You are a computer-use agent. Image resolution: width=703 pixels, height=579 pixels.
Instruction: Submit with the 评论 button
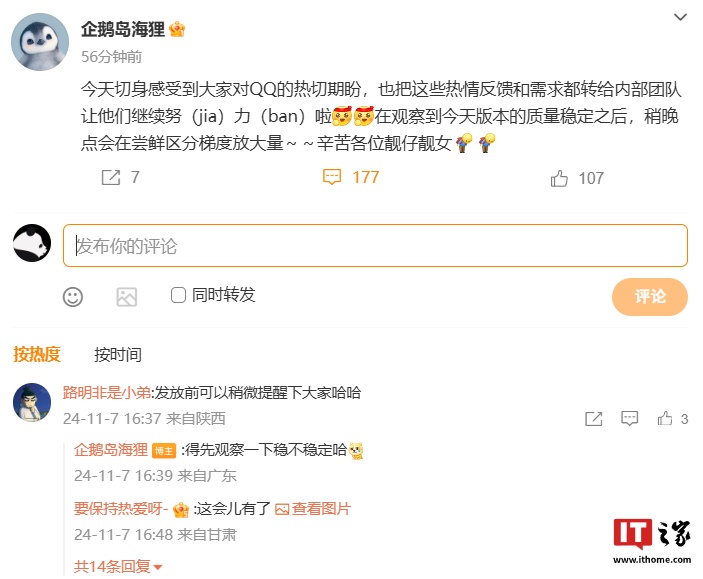[650, 296]
